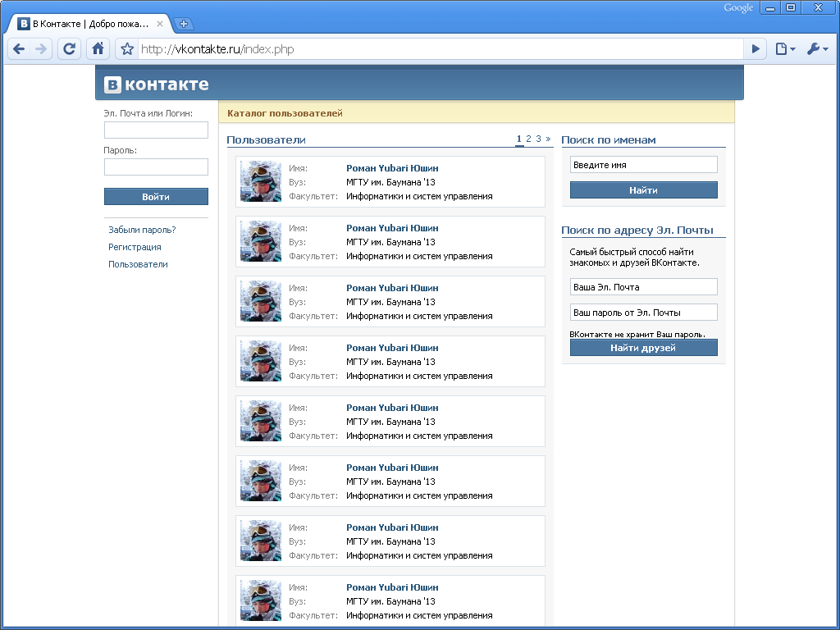The width and height of the screenshot is (840, 630).
Task: Click the Ваша Эл. Почта field
Action: point(643,286)
